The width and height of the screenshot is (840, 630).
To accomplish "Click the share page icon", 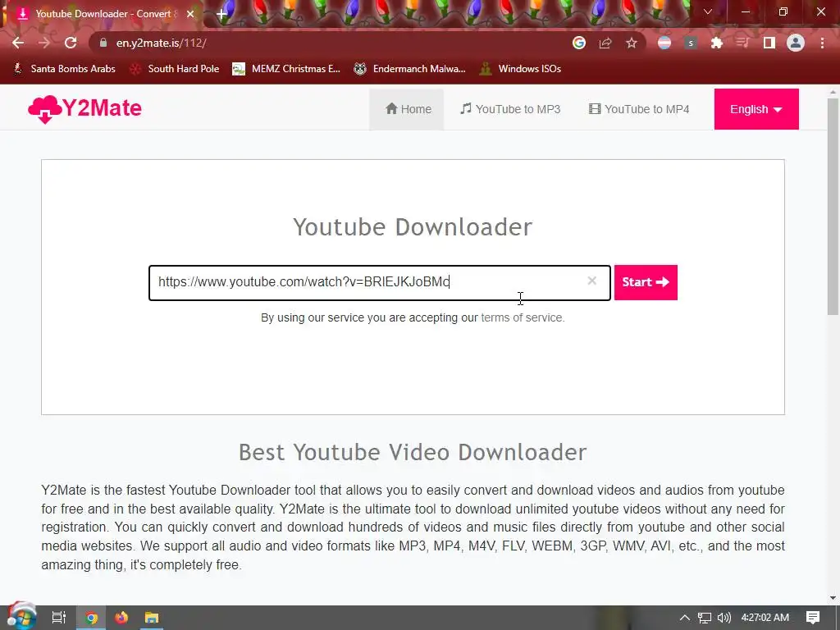I will click(x=605, y=43).
